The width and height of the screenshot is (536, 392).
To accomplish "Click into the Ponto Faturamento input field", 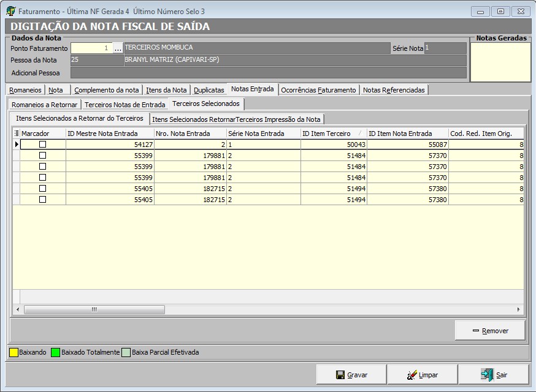I will (x=92, y=48).
